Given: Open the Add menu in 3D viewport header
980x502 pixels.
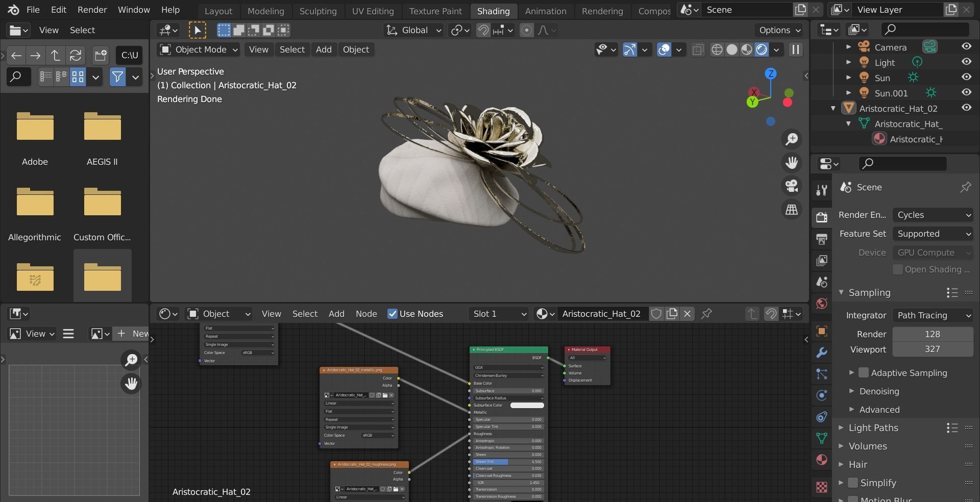Looking at the screenshot, I should point(324,49).
